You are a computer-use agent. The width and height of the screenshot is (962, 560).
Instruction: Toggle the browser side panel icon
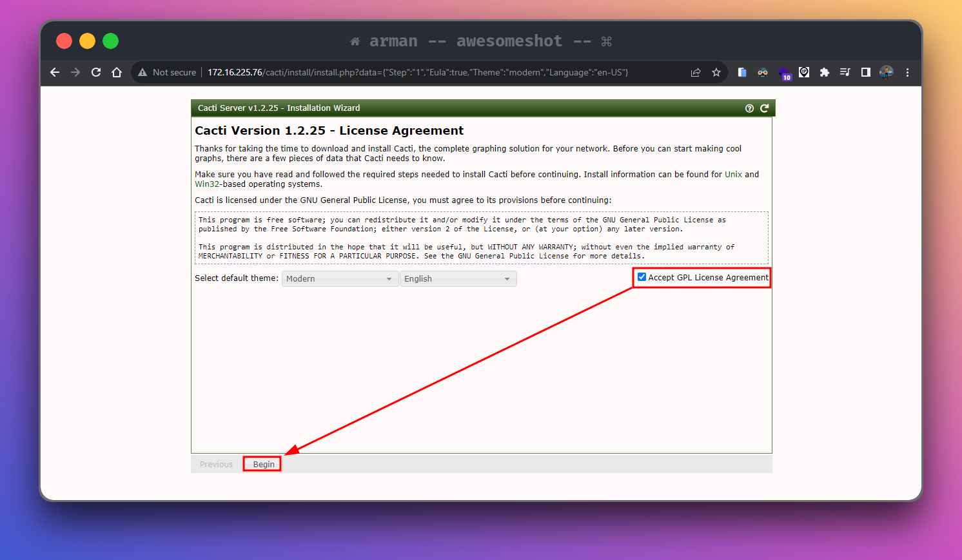pyautogui.click(x=865, y=72)
